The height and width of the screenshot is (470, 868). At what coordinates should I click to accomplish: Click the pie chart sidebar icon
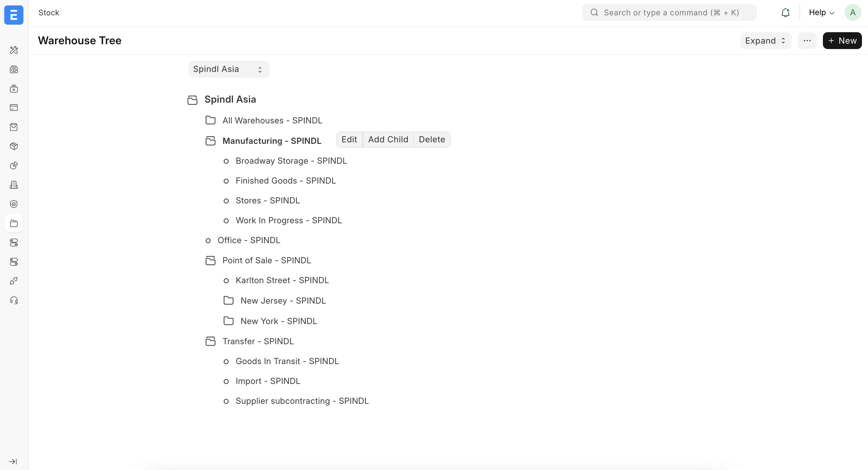[x=14, y=165]
